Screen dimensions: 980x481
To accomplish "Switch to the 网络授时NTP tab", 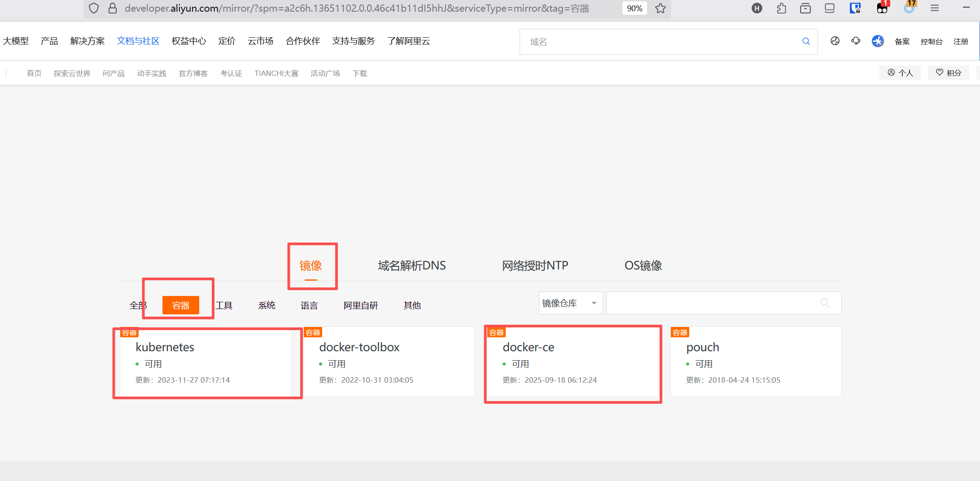I will click(535, 265).
